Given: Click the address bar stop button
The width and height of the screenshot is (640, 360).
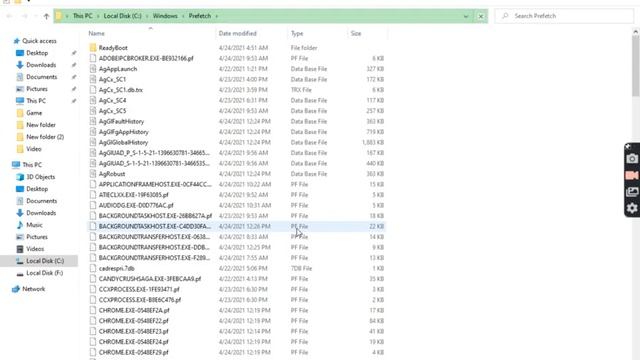Looking at the screenshot, I should point(481,16).
